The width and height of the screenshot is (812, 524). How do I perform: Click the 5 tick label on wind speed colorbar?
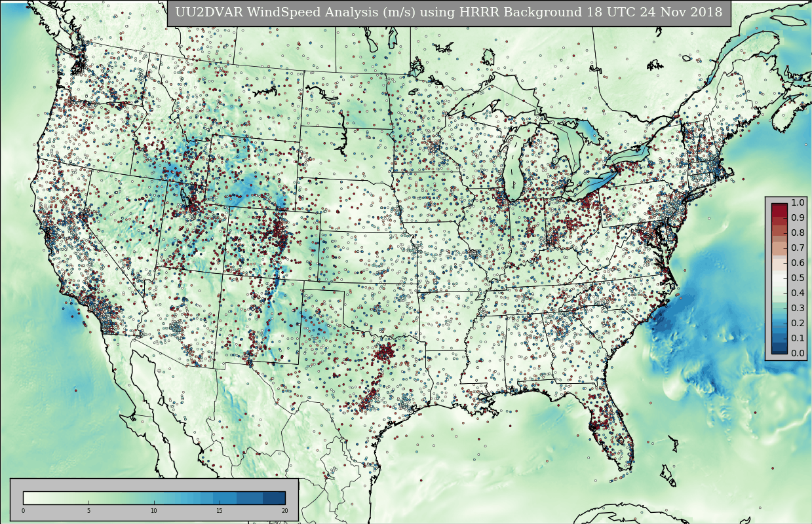[88, 510]
